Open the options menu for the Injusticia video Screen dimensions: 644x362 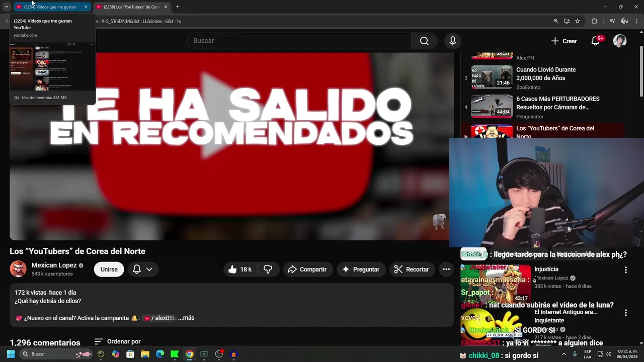626,270
